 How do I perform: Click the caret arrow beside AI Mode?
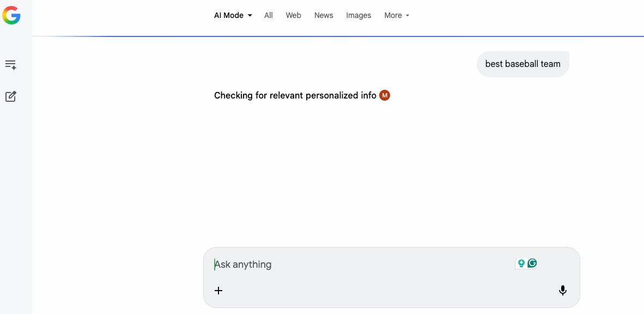[x=250, y=16]
